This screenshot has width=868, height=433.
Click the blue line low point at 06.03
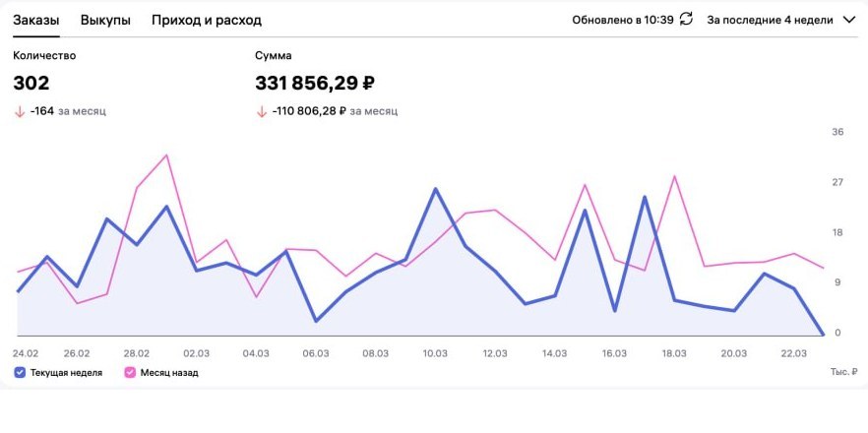click(x=316, y=321)
